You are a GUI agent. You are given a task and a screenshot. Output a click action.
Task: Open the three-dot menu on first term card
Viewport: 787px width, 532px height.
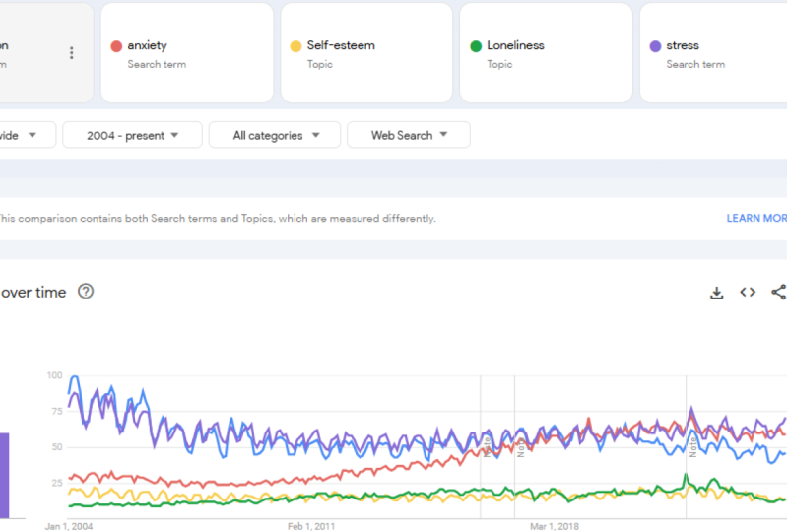(71, 53)
